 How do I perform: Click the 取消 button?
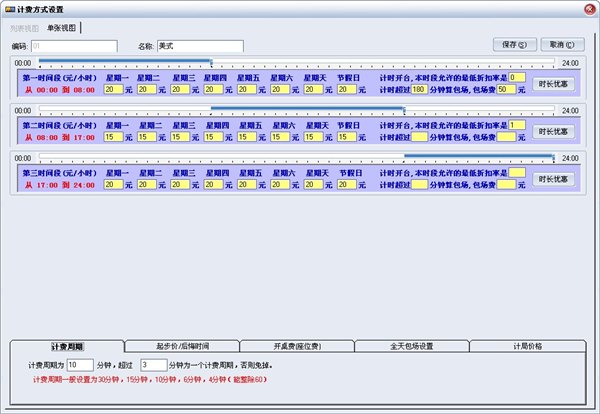click(562, 45)
